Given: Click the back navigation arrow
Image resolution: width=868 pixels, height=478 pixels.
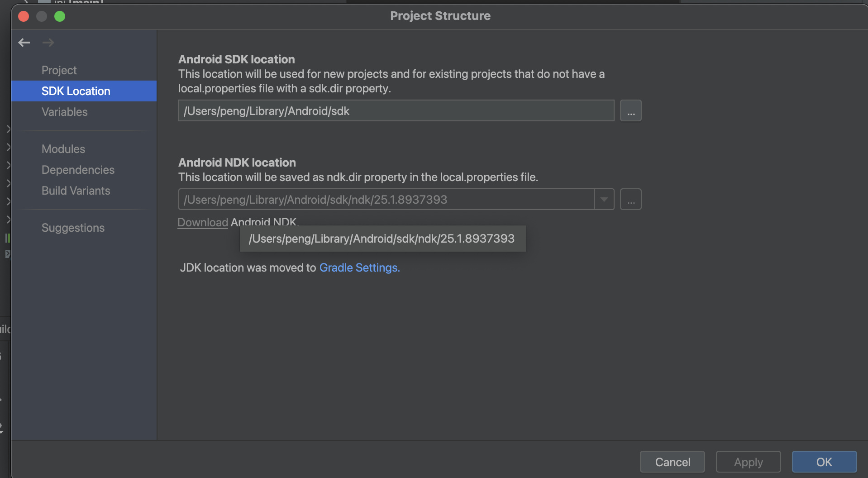Looking at the screenshot, I should (x=24, y=43).
